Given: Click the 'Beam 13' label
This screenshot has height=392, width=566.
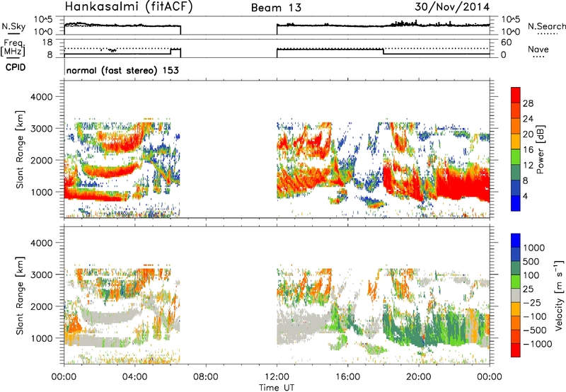Looking at the screenshot, I should click(x=276, y=8).
